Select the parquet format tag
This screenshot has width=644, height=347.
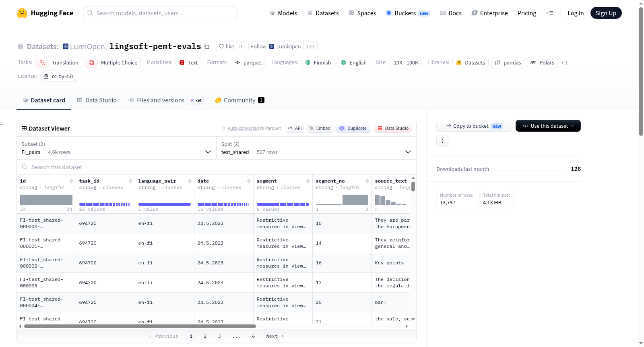248,62
